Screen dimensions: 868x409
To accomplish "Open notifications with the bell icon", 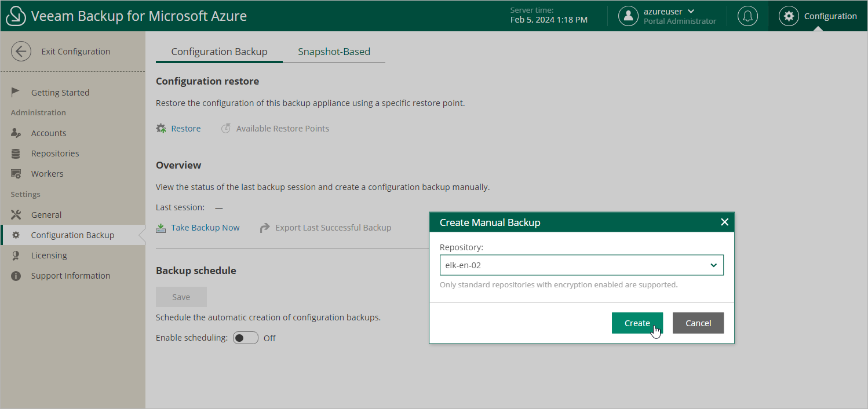I will pos(747,16).
